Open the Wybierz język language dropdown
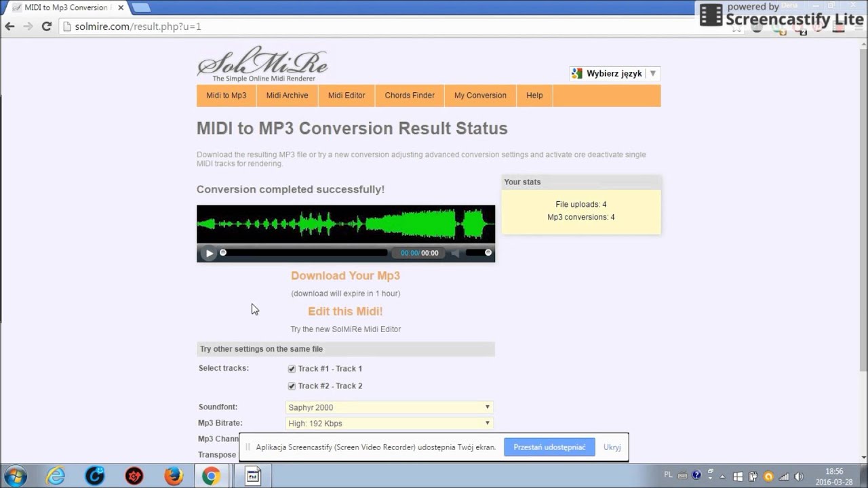 coord(615,73)
